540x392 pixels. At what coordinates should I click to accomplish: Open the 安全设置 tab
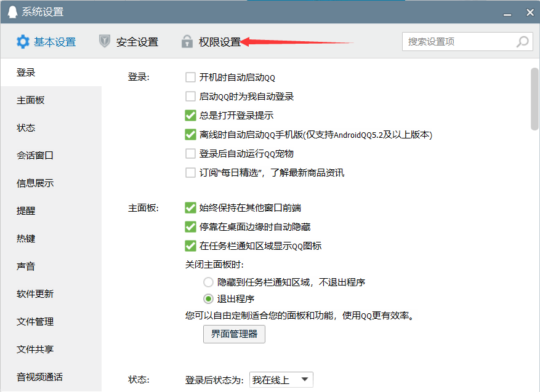click(129, 42)
